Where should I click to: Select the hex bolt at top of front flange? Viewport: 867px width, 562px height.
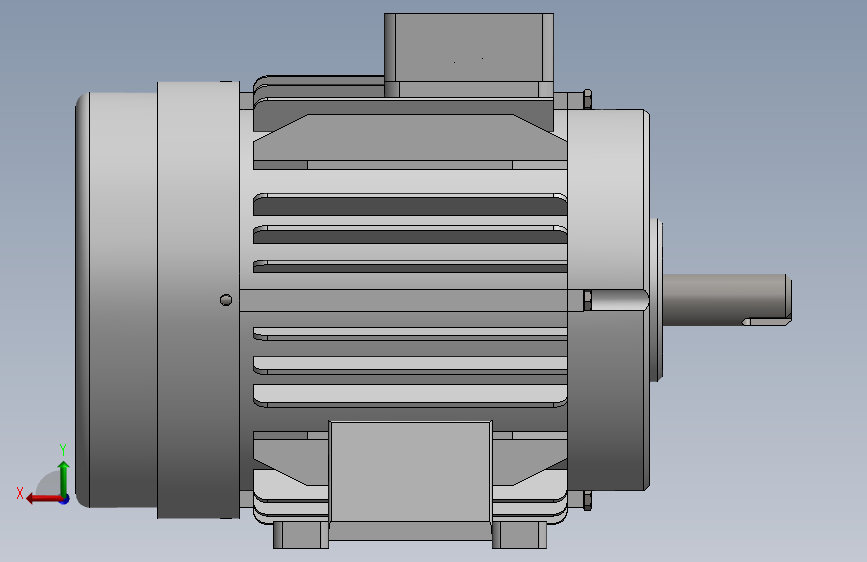(587, 100)
